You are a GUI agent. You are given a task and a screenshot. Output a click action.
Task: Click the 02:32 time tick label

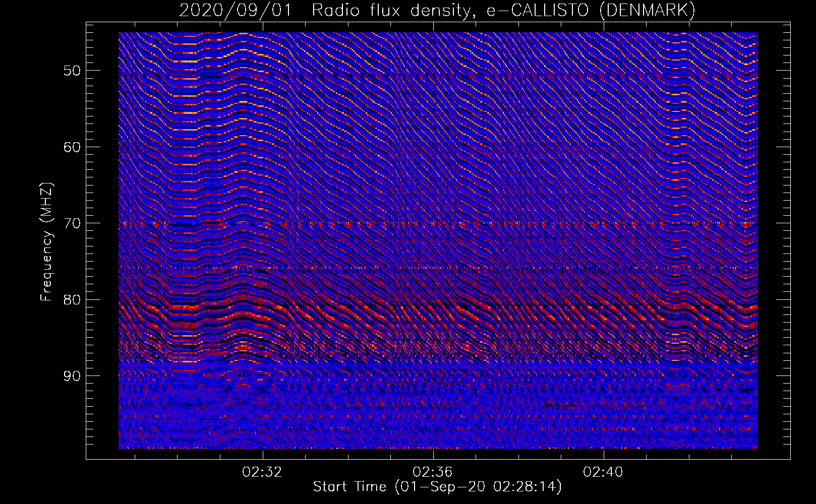pyautogui.click(x=262, y=472)
